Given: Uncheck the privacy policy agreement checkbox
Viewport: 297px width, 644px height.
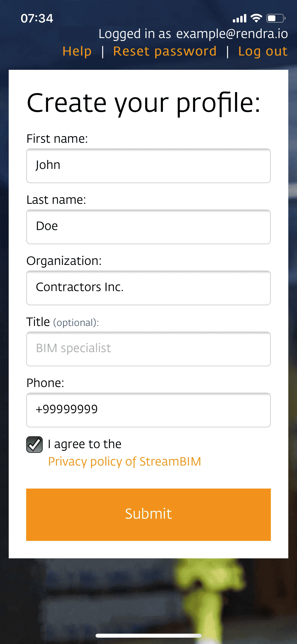Looking at the screenshot, I should [x=34, y=444].
